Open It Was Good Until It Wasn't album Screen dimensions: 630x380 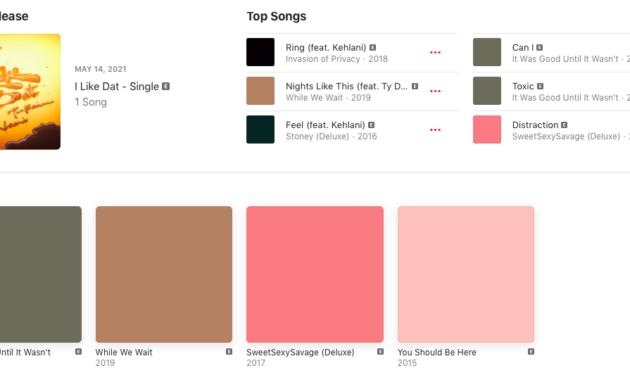(41, 274)
